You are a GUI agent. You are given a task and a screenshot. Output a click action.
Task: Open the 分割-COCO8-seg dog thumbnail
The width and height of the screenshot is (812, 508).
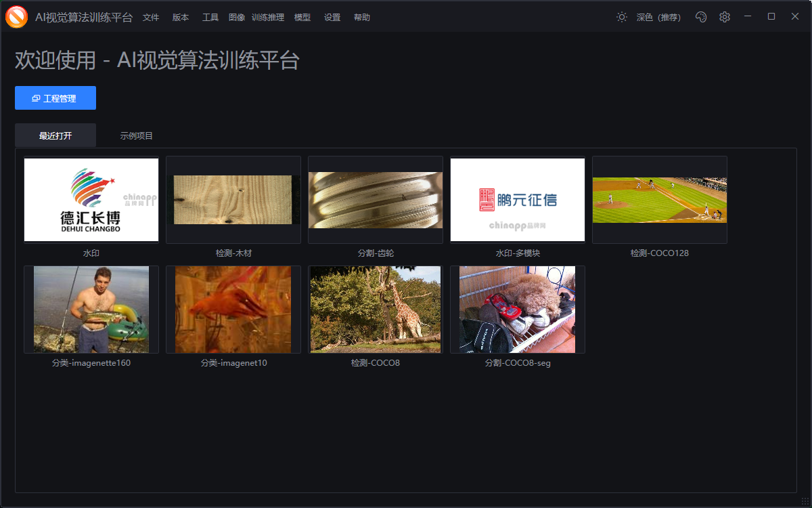tap(518, 310)
